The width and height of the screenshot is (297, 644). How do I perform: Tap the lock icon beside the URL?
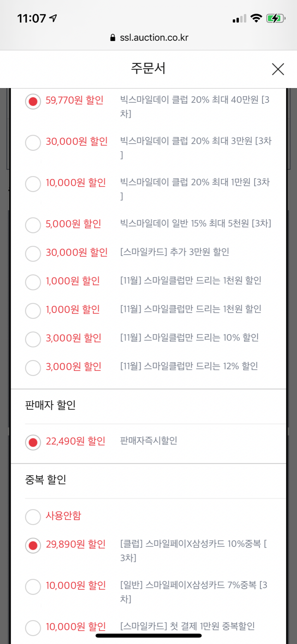pyautogui.click(x=113, y=38)
